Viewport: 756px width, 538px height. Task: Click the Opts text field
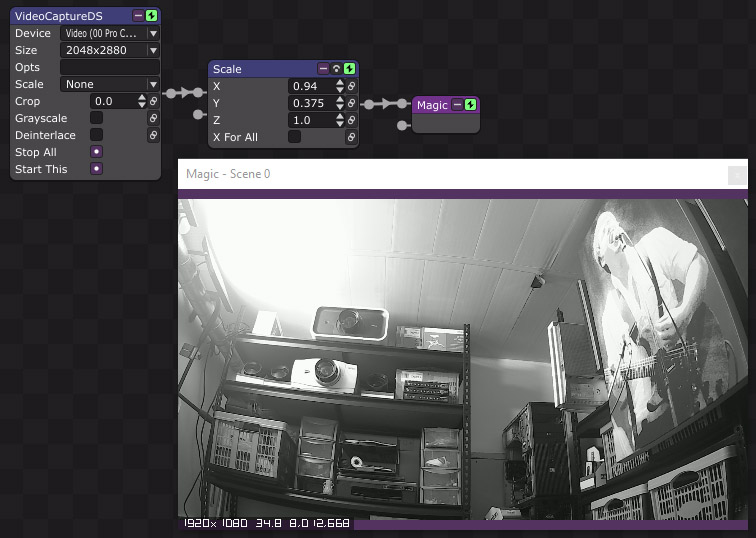click(x=110, y=67)
